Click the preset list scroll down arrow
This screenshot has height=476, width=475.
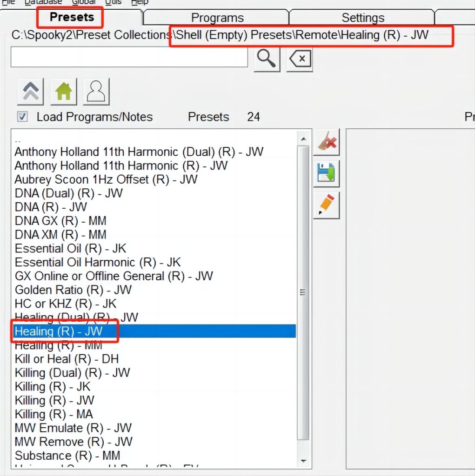303,461
